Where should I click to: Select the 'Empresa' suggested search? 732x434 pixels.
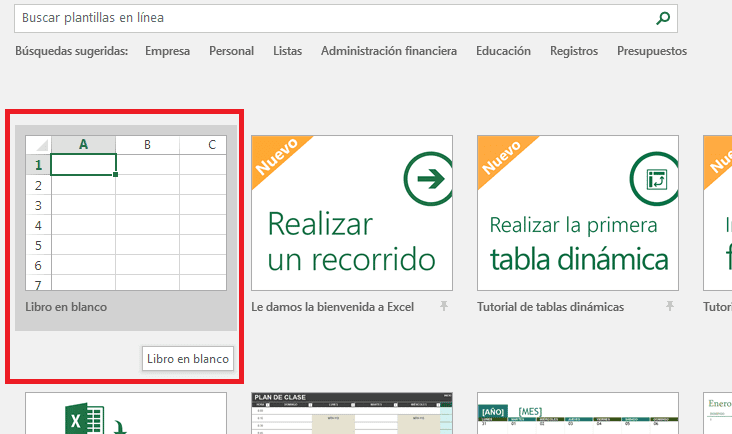coord(167,51)
